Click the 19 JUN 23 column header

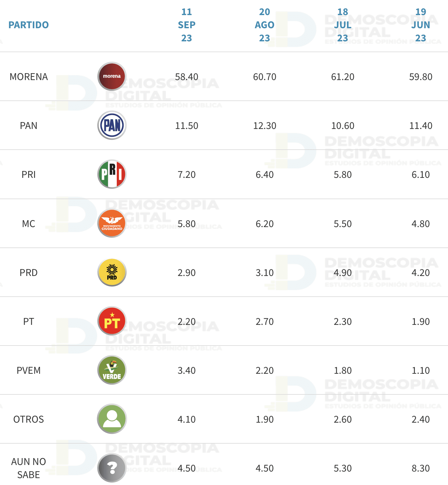(x=421, y=25)
